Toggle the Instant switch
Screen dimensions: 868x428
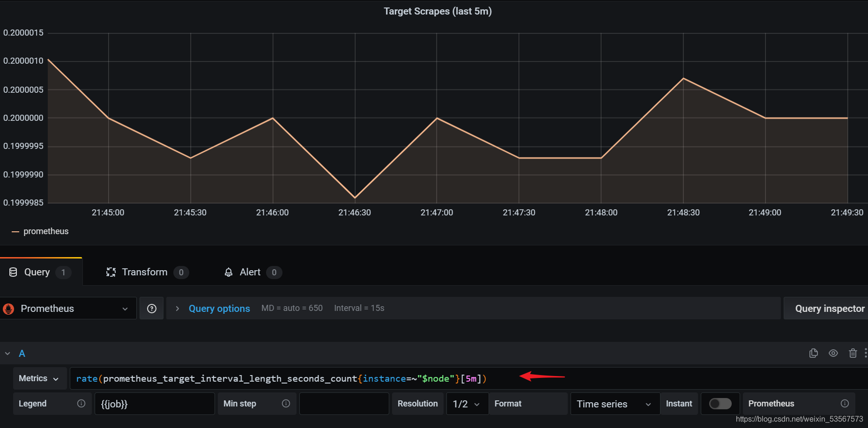tap(720, 404)
